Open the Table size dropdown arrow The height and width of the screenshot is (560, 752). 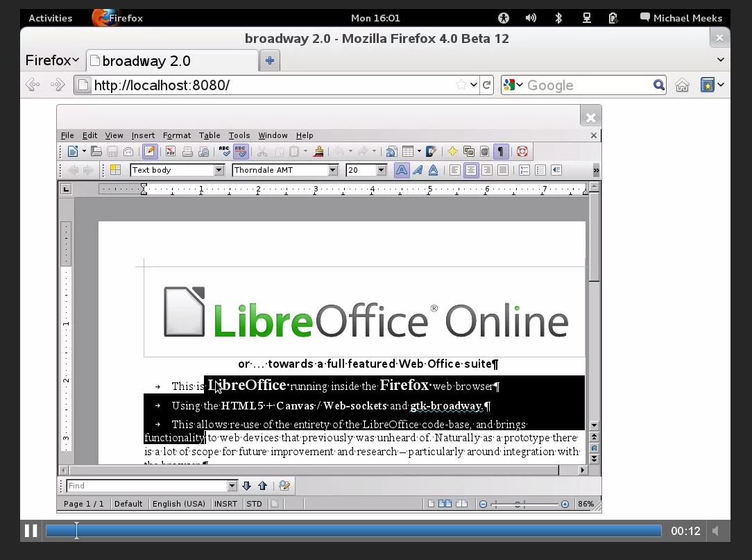tap(419, 152)
